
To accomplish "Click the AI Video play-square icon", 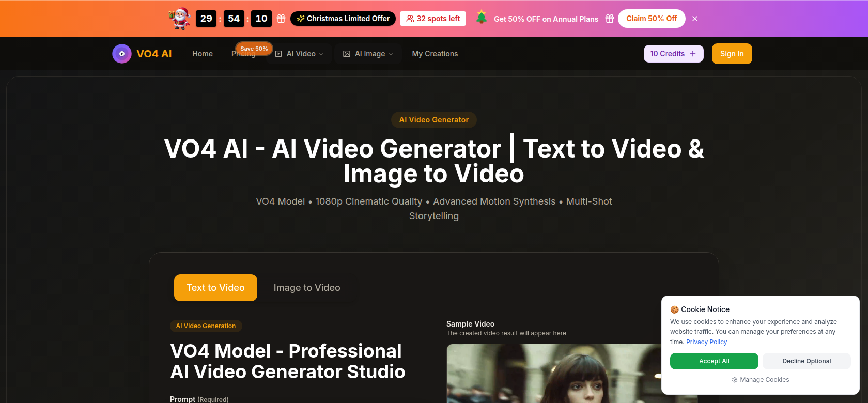I will pyautogui.click(x=278, y=54).
